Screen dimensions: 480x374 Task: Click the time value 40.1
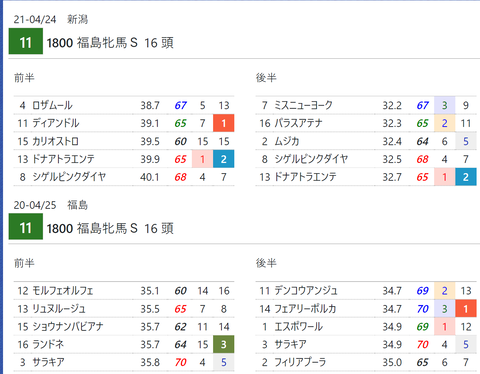[x=150, y=177]
